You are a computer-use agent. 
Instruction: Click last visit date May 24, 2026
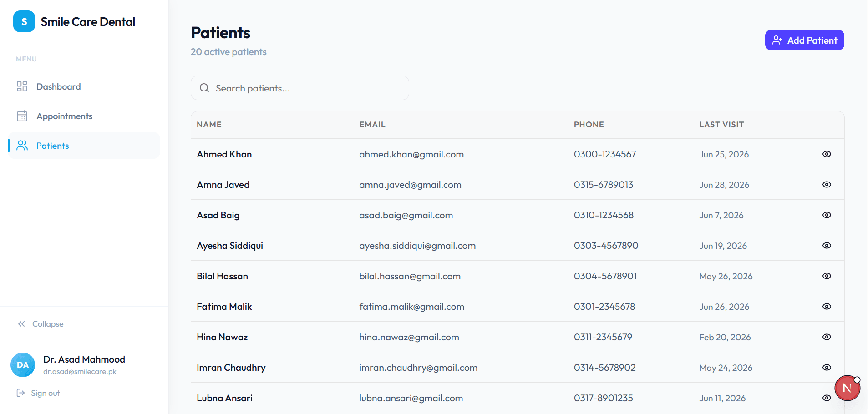[x=726, y=368]
